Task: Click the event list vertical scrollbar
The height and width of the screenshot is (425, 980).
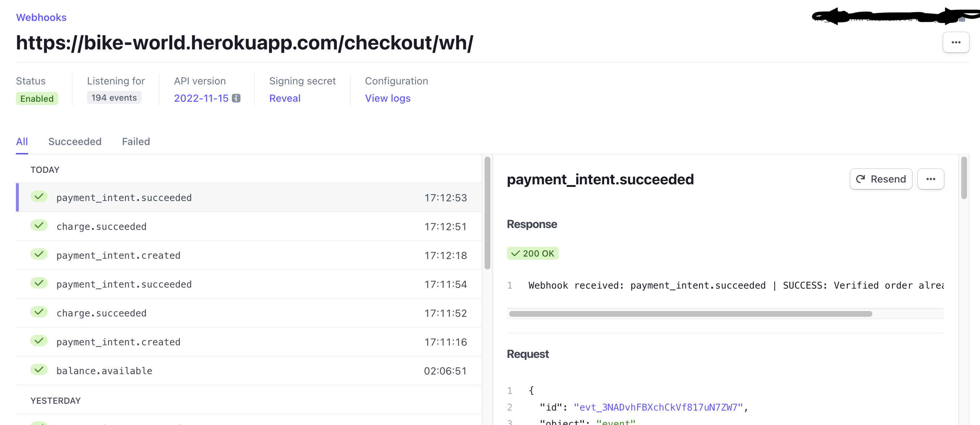Action: (487, 213)
